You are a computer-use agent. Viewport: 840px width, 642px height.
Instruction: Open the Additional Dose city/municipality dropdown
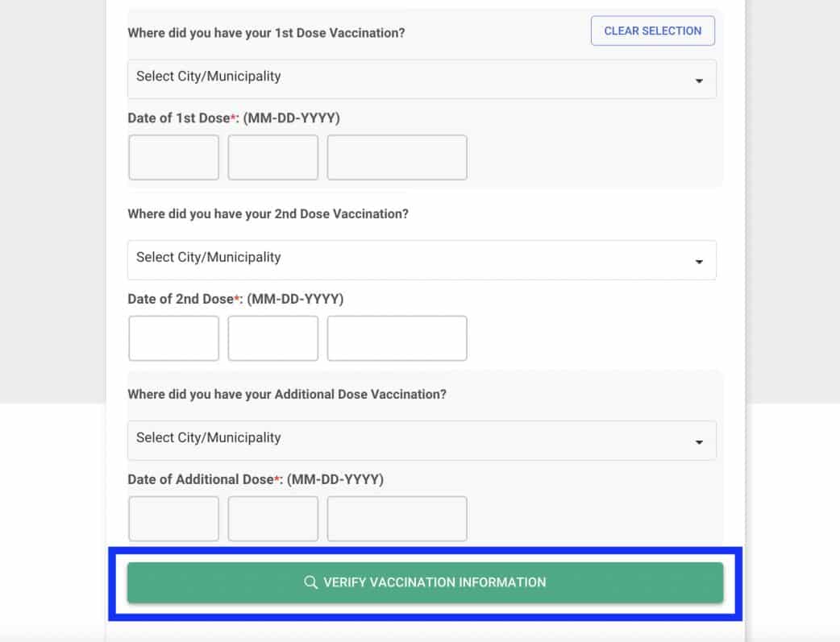421,440
